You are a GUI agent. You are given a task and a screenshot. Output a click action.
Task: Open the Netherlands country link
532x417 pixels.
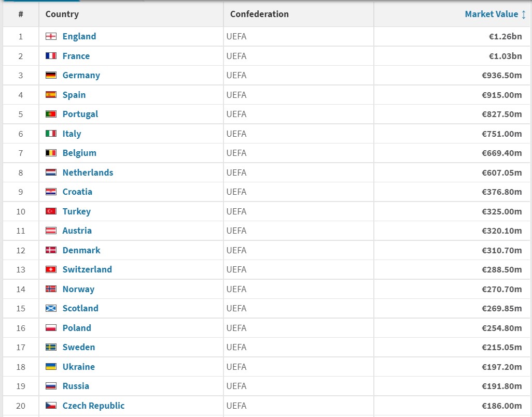point(88,172)
